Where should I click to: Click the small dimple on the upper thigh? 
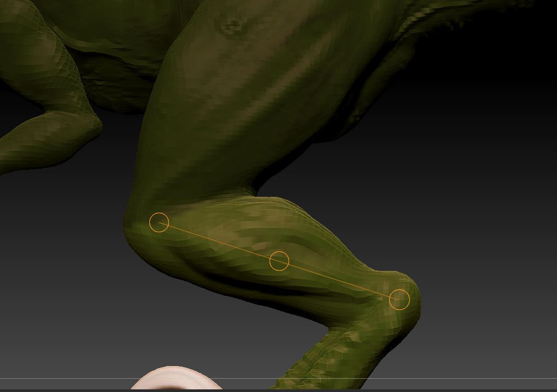click(231, 25)
